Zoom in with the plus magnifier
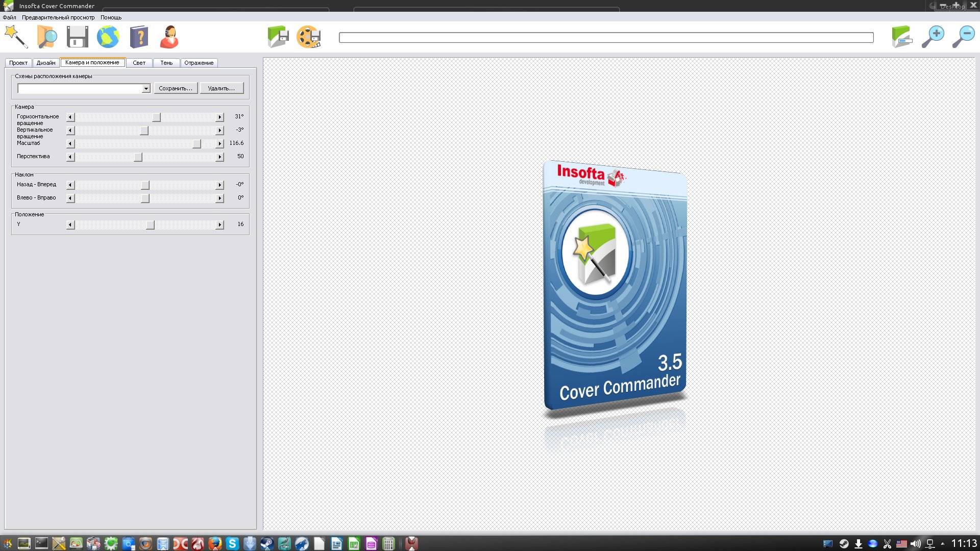Screen dimensions: 980x551 point(933,37)
